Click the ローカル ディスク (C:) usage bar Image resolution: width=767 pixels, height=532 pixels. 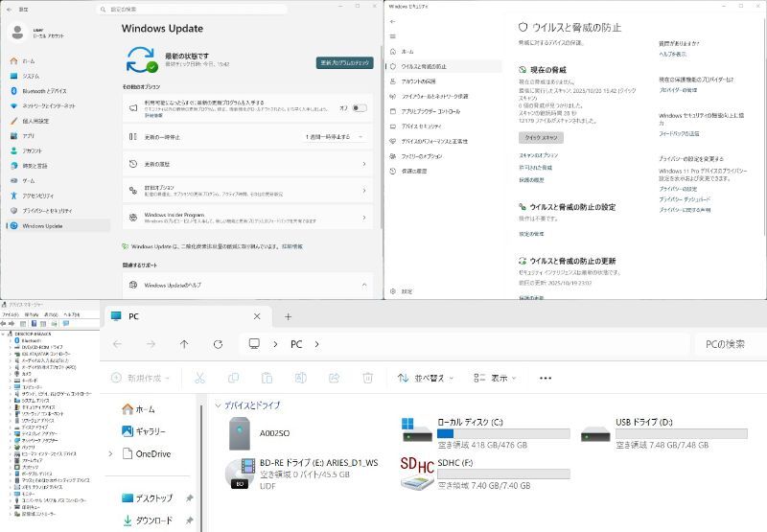click(x=503, y=433)
